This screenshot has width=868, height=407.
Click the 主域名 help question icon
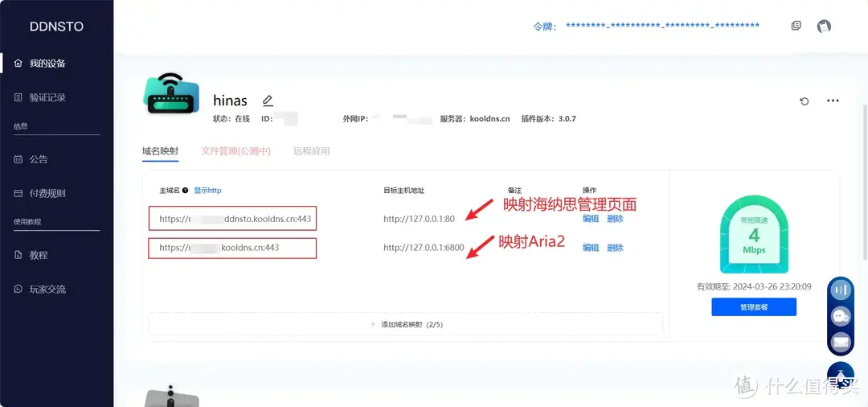185,191
